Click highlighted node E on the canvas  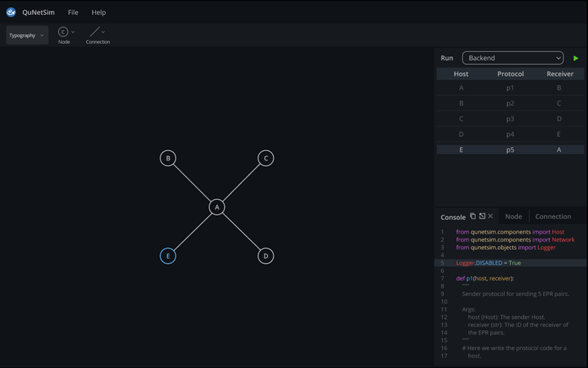168,256
